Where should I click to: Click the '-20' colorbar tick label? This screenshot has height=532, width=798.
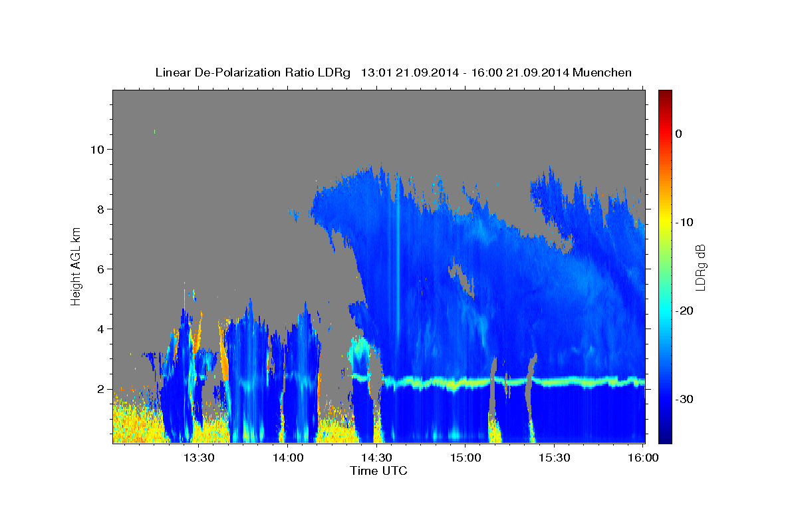tap(684, 311)
